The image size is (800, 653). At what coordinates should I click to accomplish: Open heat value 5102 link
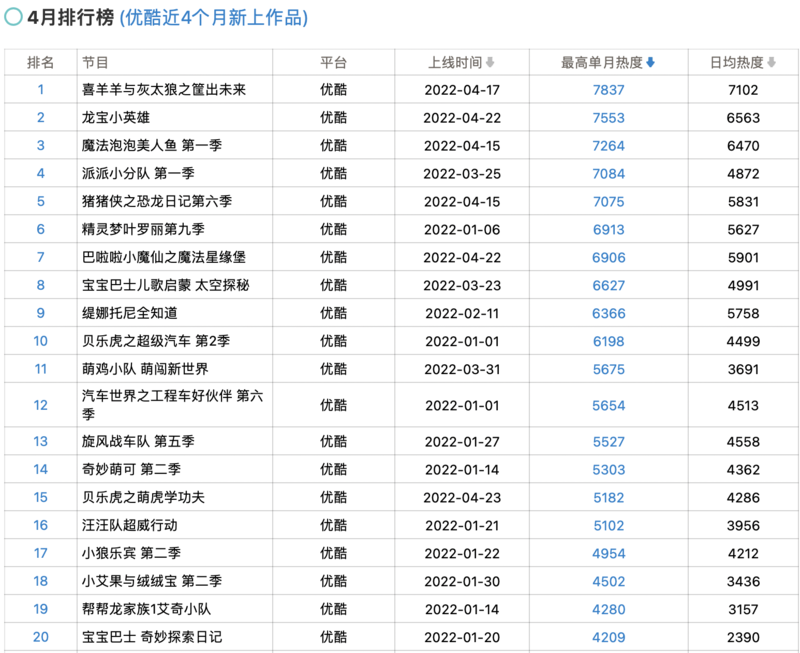tap(608, 525)
